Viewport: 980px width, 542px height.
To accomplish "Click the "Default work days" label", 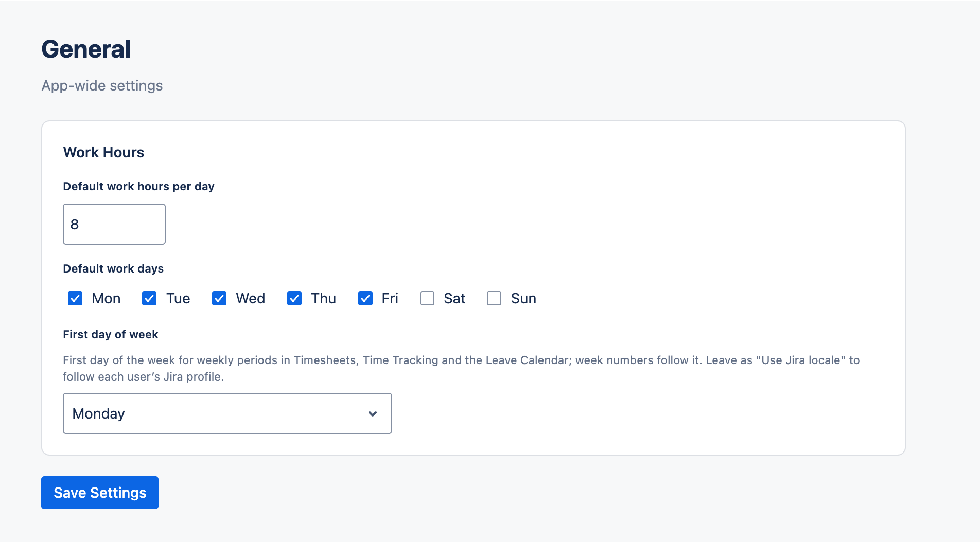I will tap(113, 268).
